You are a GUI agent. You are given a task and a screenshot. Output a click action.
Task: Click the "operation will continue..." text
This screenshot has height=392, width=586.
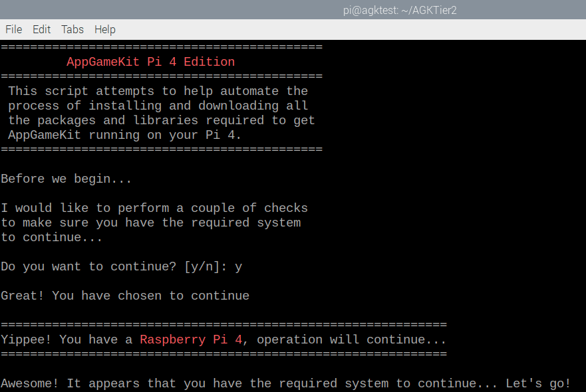(x=351, y=340)
